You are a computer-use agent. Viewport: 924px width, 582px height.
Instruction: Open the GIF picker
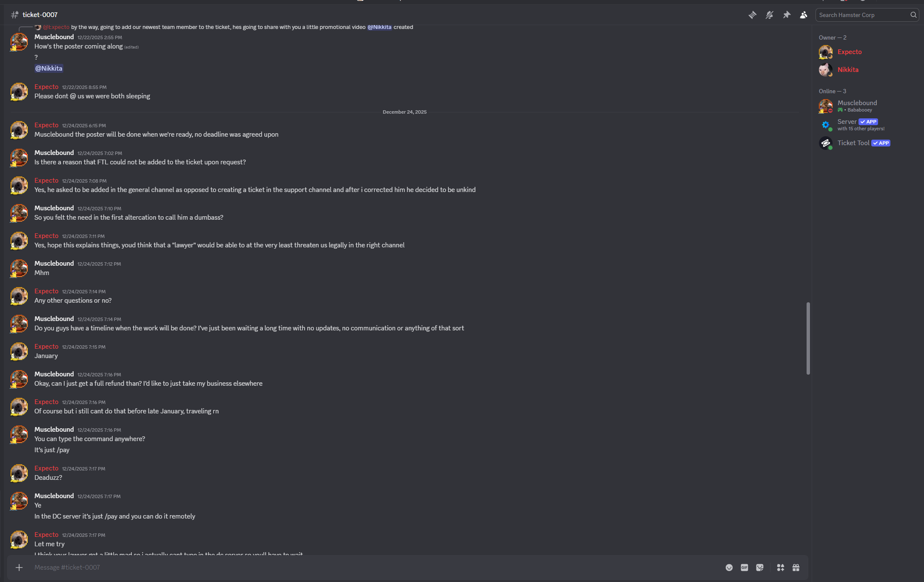(x=744, y=568)
